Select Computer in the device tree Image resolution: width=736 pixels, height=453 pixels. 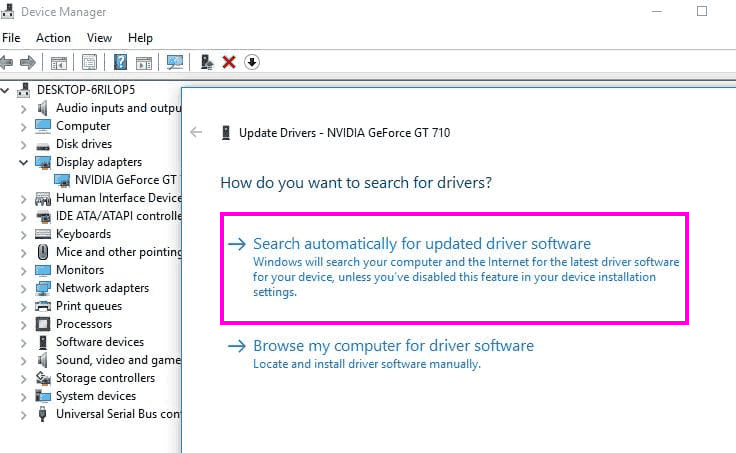(83, 126)
